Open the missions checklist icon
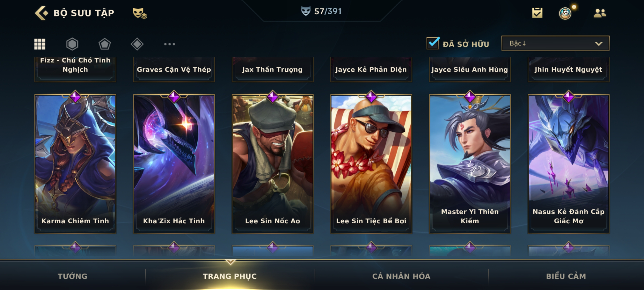The image size is (644, 290). (537, 13)
